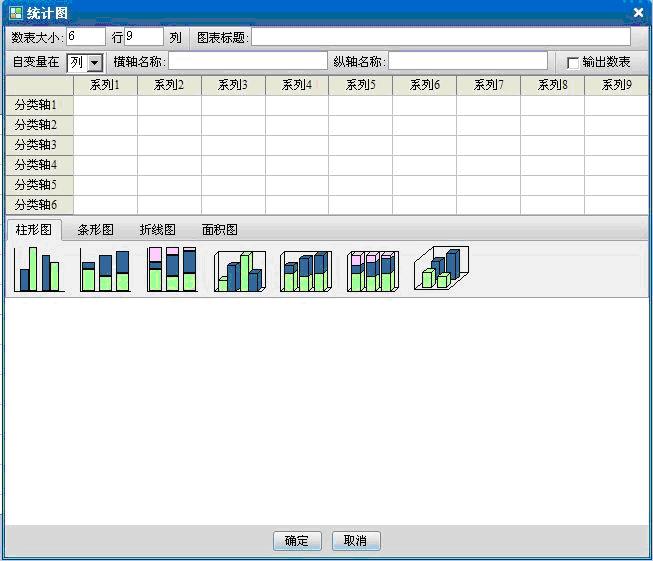Focus the column count field showing 9
653x561 pixels.
click(x=144, y=37)
